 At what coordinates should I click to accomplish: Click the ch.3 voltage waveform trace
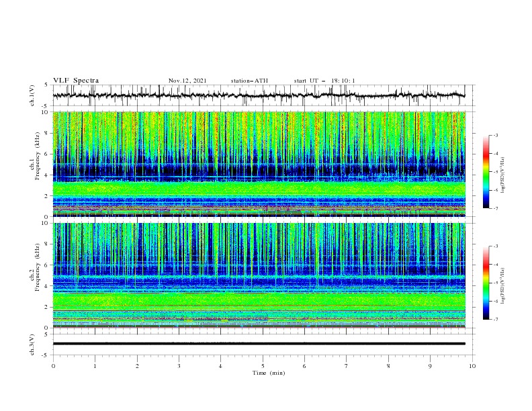click(259, 344)
